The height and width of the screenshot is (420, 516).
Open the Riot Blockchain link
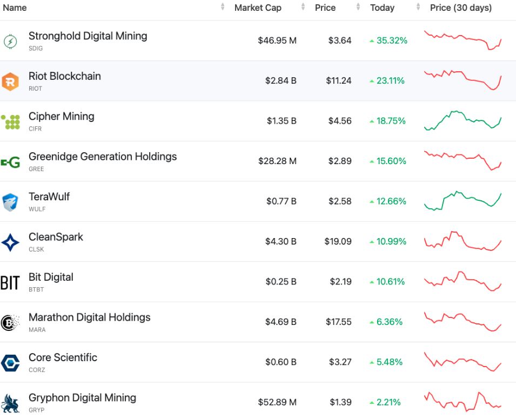coord(65,76)
